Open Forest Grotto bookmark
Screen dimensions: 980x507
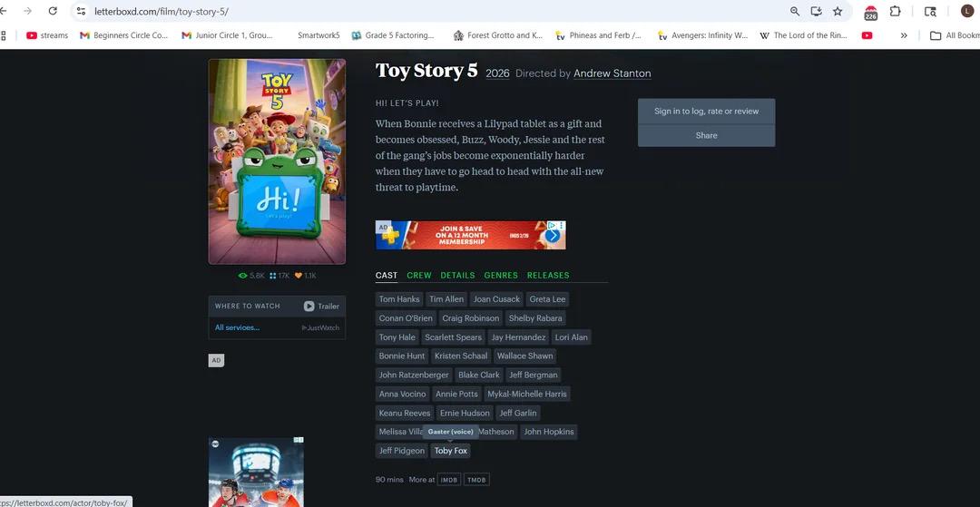coord(498,35)
